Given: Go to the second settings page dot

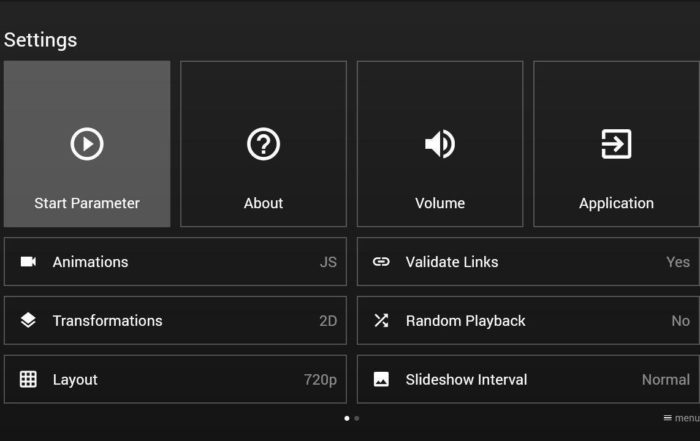Looking at the screenshot, I should point(357,418).
